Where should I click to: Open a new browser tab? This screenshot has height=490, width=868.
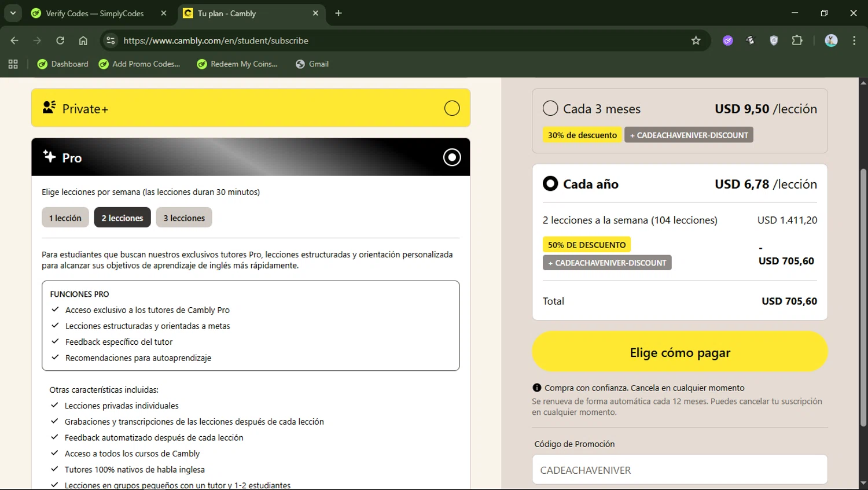[339, 13]
